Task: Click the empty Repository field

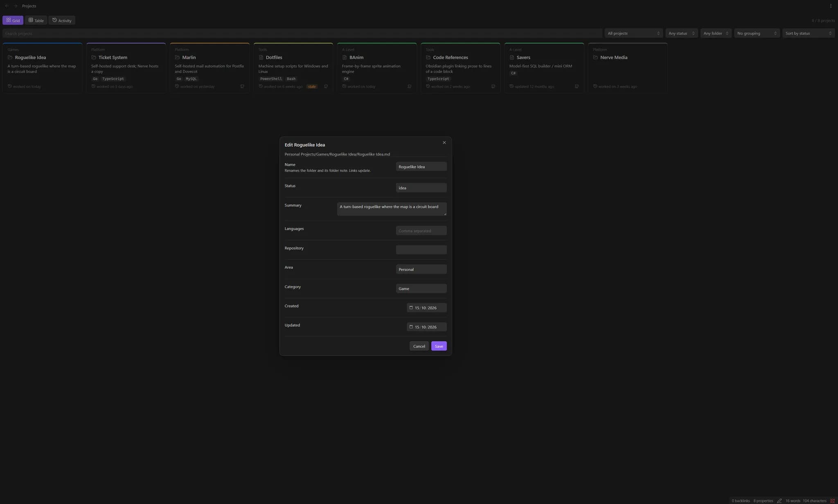Action: tap(421, 250)
